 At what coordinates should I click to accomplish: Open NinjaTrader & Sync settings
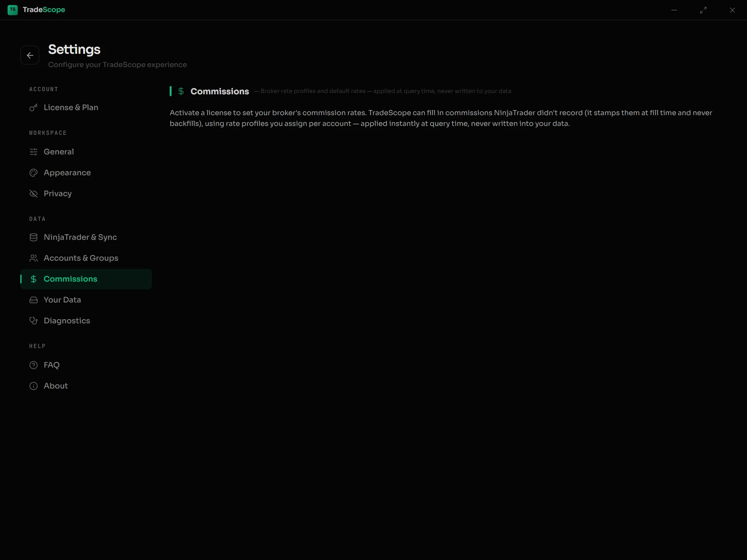coord(86,237)
